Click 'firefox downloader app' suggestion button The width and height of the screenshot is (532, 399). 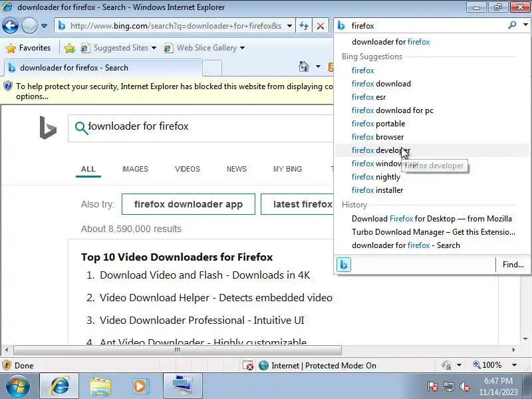point(188,204)
